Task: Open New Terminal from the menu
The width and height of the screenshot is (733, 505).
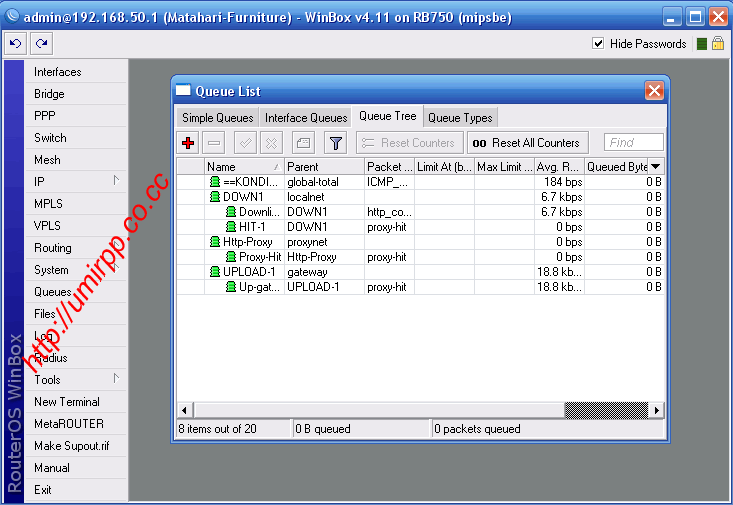Action: (x=76, y=402)
